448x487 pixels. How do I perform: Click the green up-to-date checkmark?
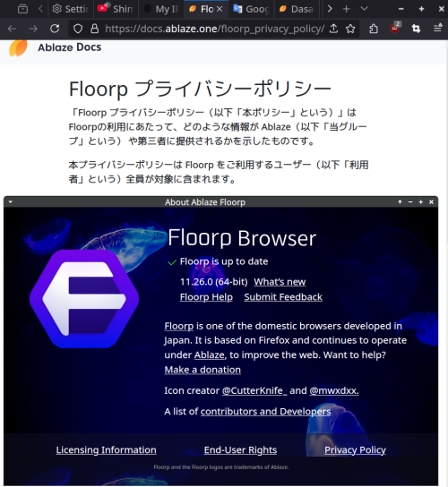[172, 263]
